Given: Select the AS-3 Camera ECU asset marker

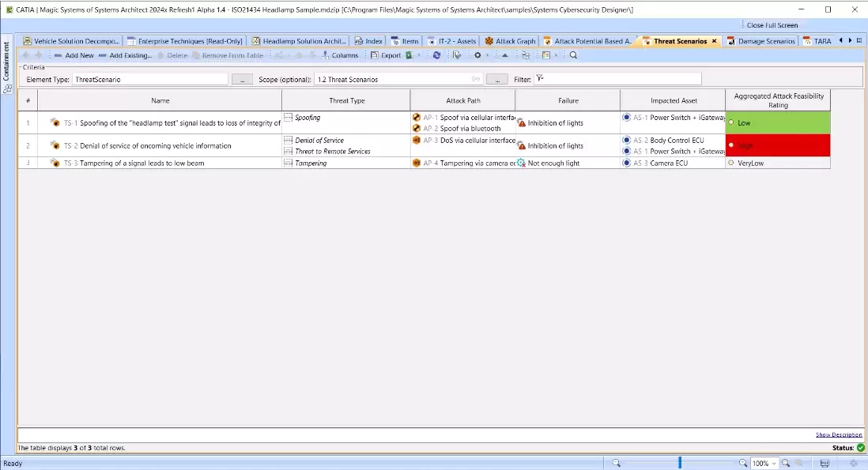Looking at the screenshot, I should (x=627, y=163).
